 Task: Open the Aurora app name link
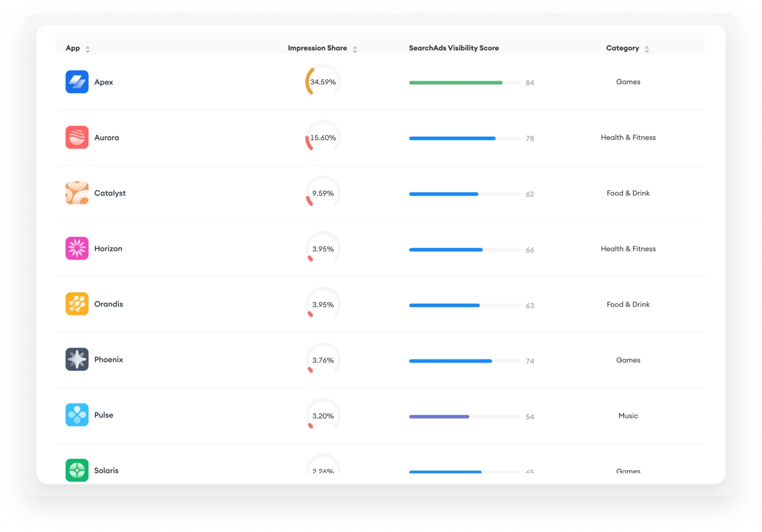(x=107, y=138)
